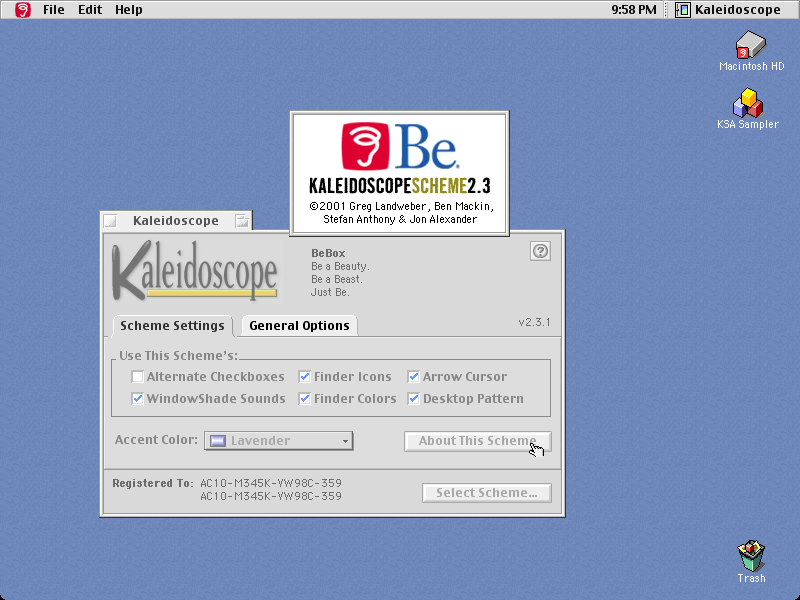The image size is (800, 600).
Task: Click the Accent Color label
Action: point(156,440)
